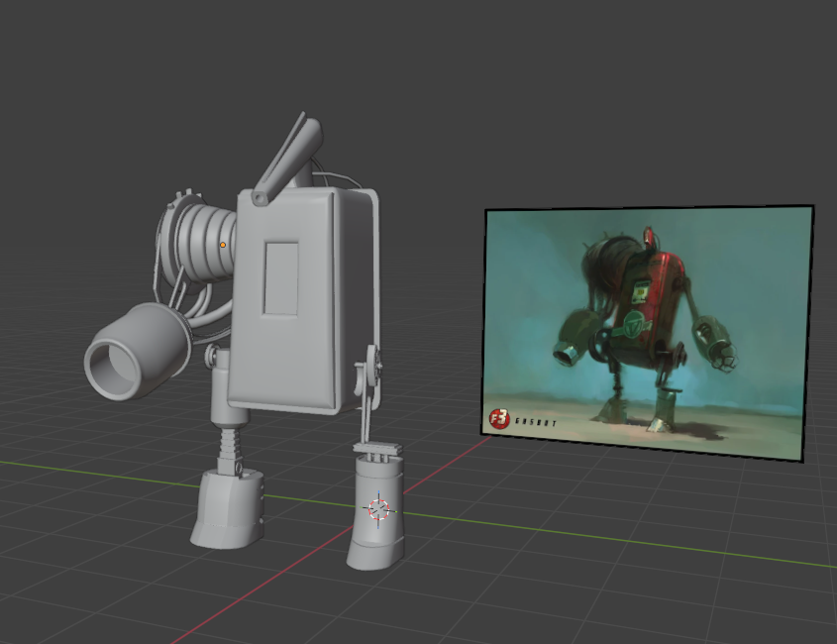837x644 pixels.
Task: Click the F3 logo in reference image
Action: coord(499,419)
